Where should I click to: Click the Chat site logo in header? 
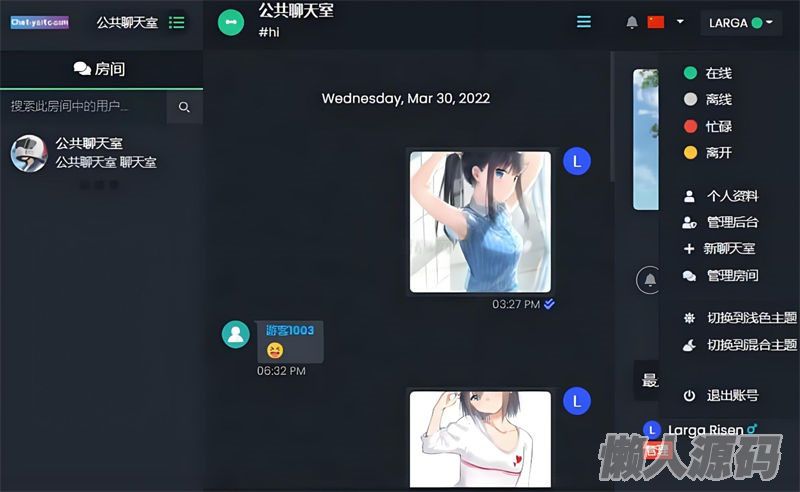point(40,22)
